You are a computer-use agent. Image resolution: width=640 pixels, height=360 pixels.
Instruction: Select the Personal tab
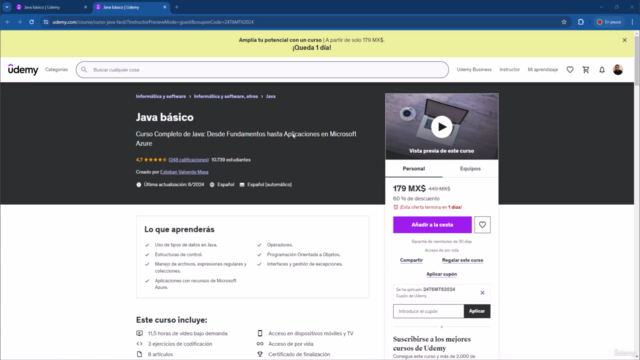coord(413,169)
